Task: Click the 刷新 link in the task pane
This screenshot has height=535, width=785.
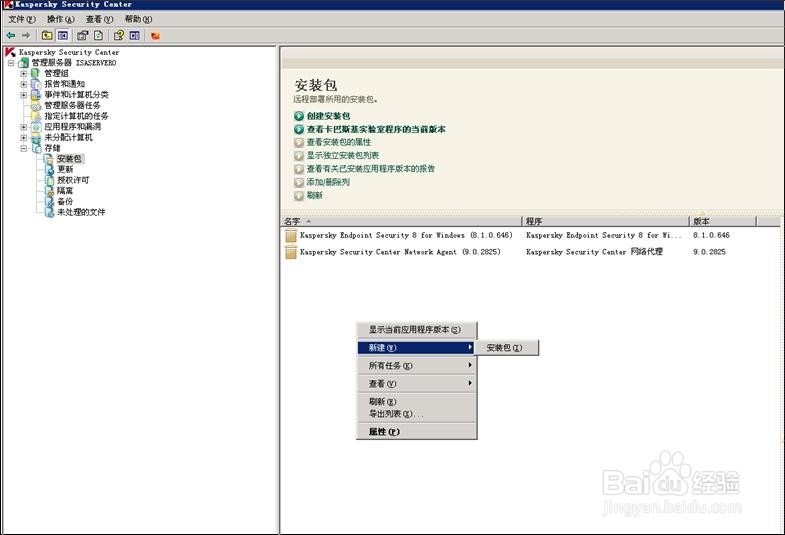Action: point(314,196)
